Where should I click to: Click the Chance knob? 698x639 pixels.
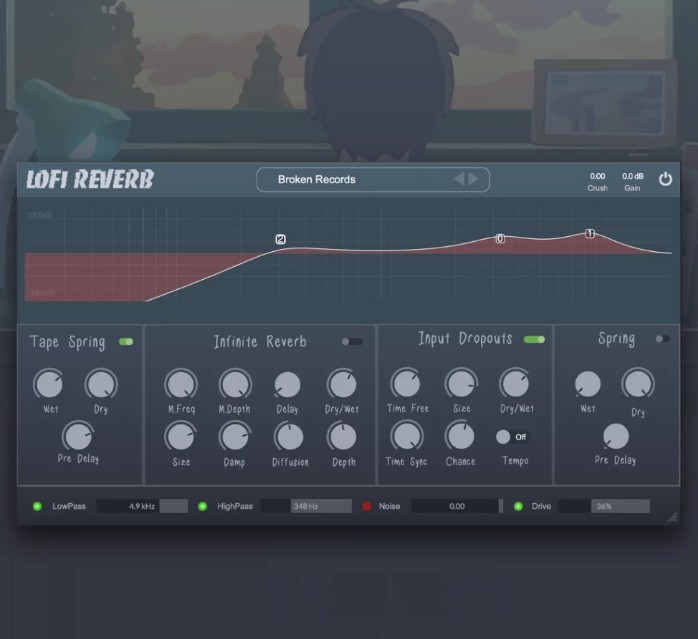460,436
